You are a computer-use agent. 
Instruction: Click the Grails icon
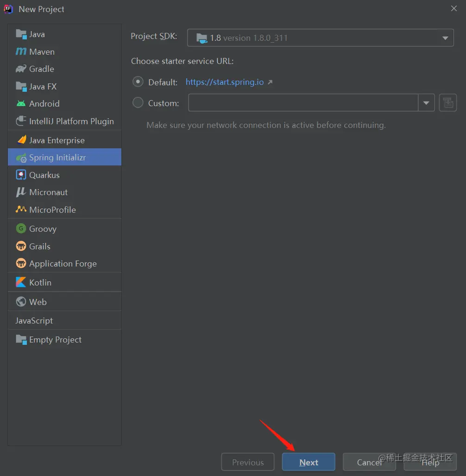click(21, 246)
